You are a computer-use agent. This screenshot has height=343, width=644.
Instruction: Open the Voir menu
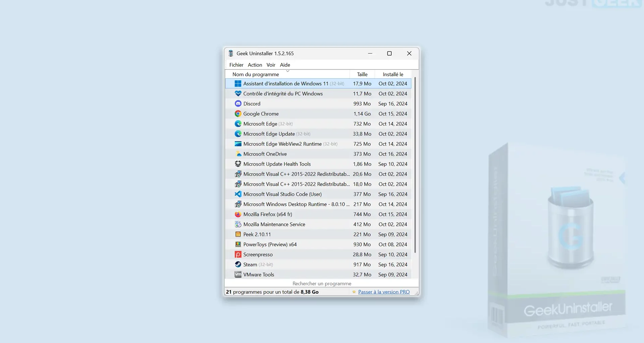pos(271,65)
